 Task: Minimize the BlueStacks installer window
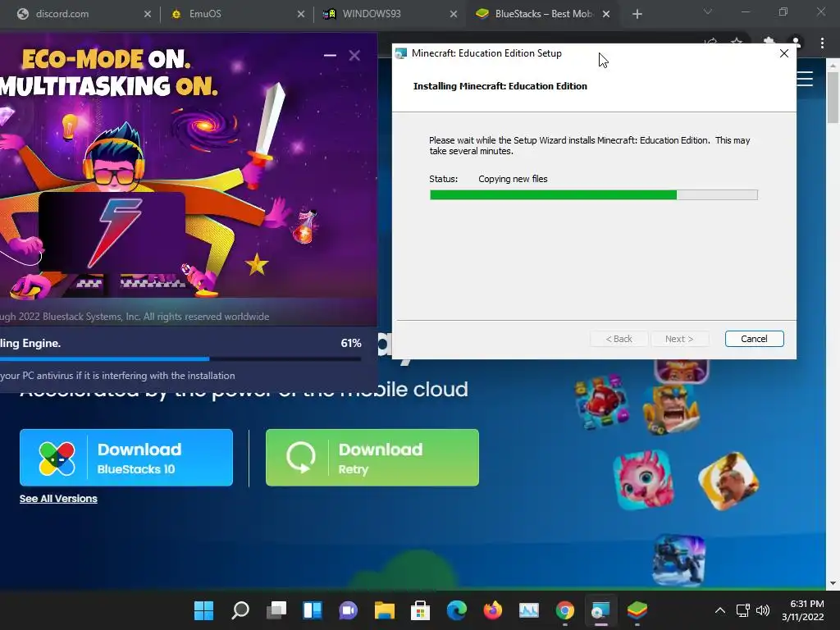click(330, 55)
